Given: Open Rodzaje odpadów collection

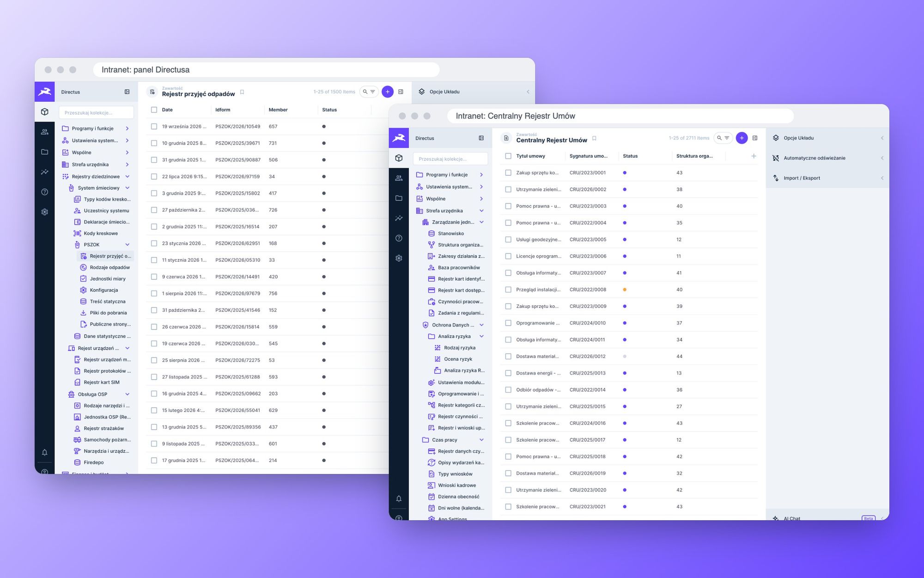Looking at the screenshot, I should 109,267.
